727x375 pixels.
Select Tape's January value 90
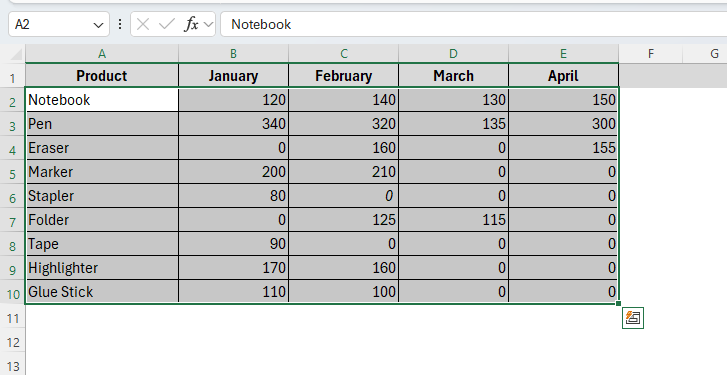[x=233, y=244]
